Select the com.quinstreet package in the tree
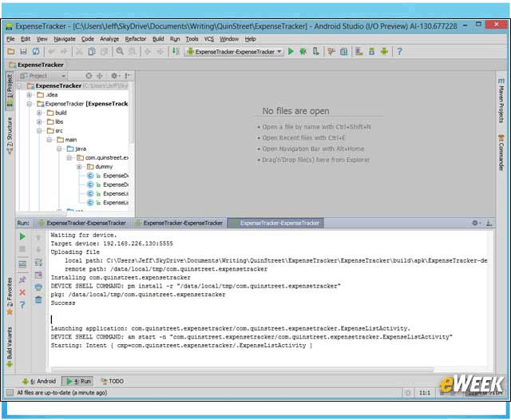Screen dimensions: 511x420 (x=103, y=158)
